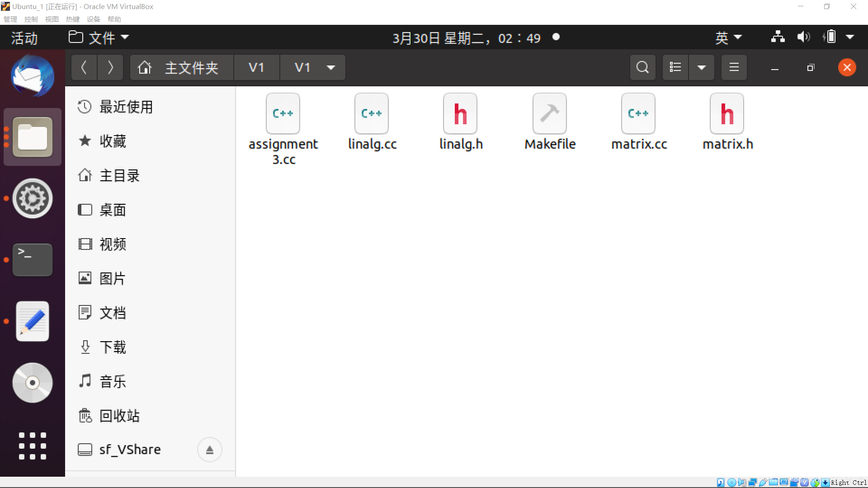Navigate to the parent V1 folder breadcrumb
This screenshot has width=868, height=488.
click(256, 68)
